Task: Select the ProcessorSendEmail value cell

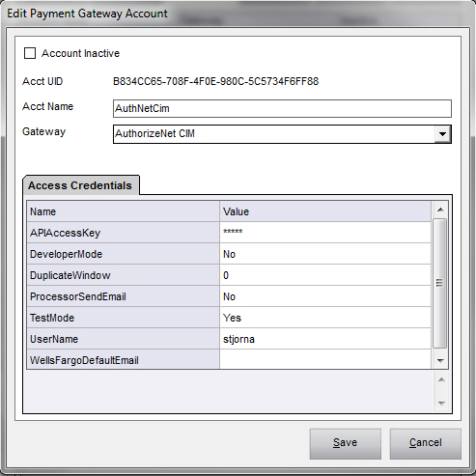Action: click(x=325, y=296)
